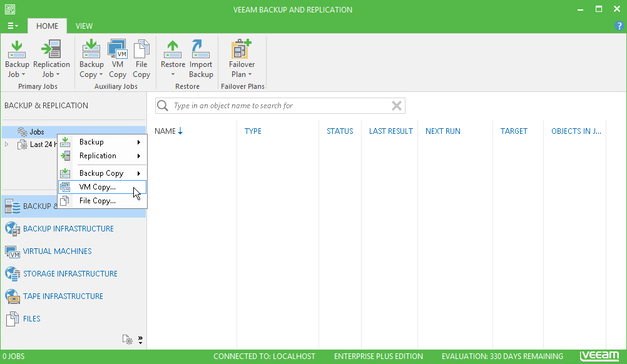
Task: Select VM Copy... in the context menu
Action: tap(103, 187)
